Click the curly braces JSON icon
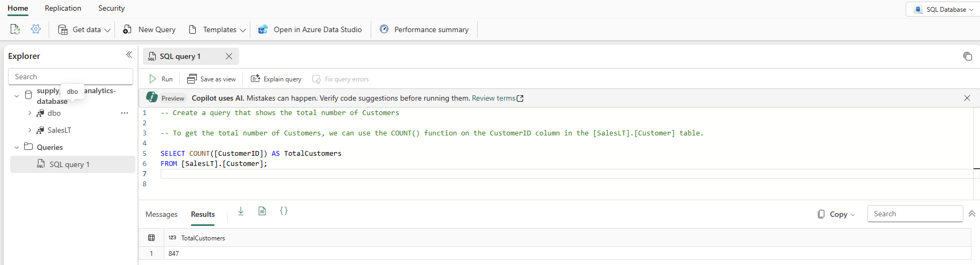The width and height of the screenshot is (980, 265). (x=284, y=211)
